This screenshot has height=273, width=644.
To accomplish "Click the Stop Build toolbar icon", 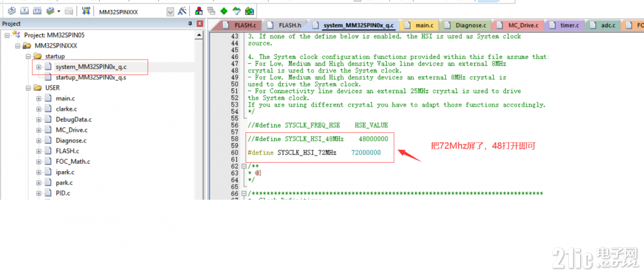I will coord(69,11).
